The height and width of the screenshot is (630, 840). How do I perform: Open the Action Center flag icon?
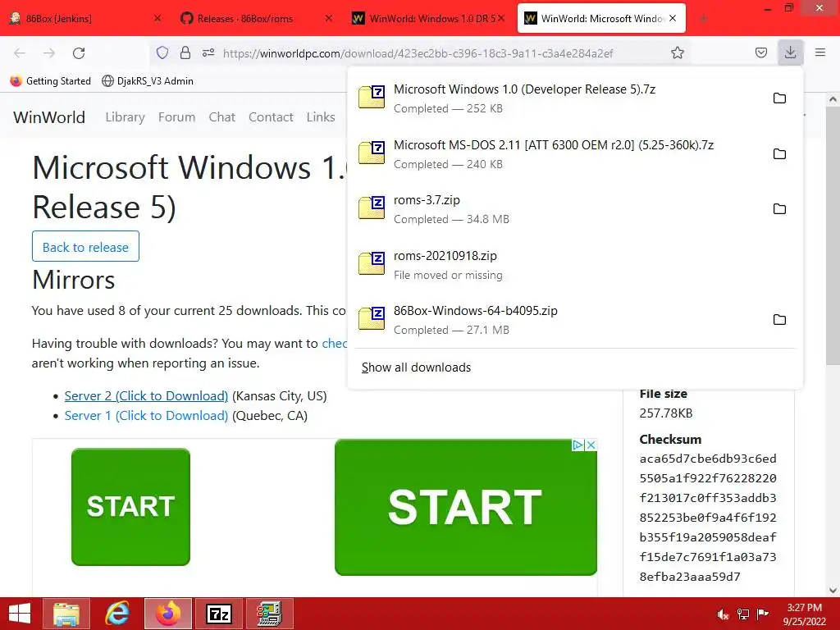[763, 614]
